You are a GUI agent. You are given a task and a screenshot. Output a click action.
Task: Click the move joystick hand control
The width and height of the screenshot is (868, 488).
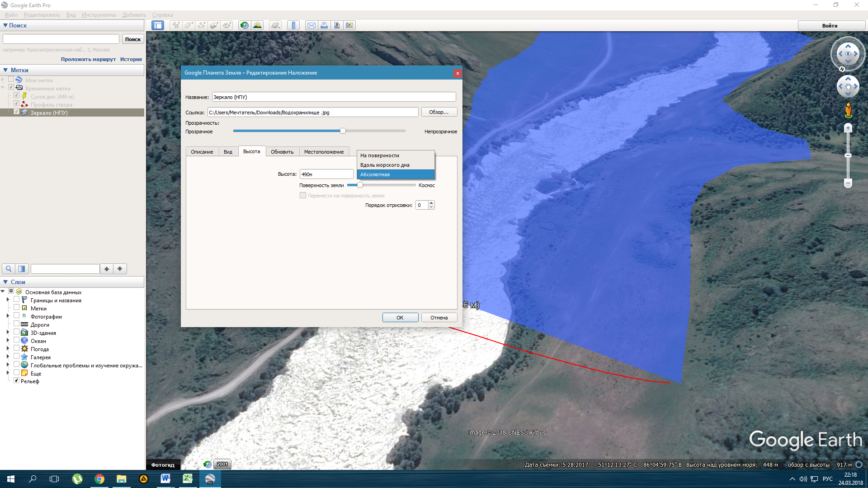[848, 86]
